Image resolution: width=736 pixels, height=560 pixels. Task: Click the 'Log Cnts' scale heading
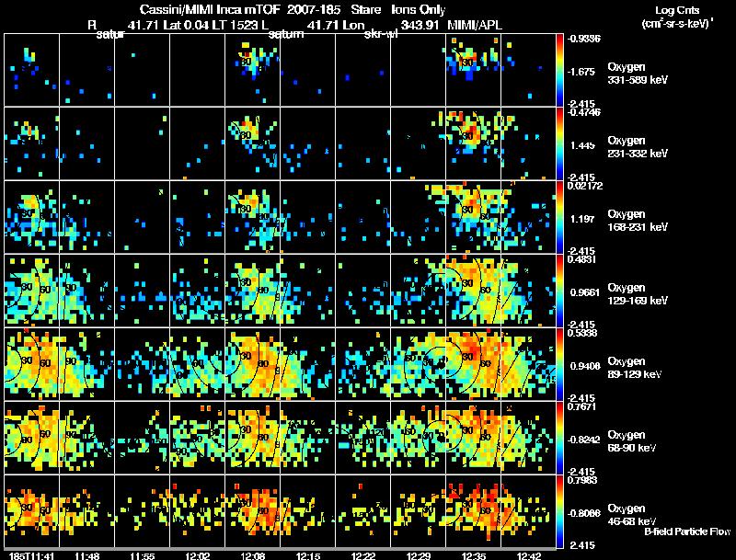(x=677, y=10)
